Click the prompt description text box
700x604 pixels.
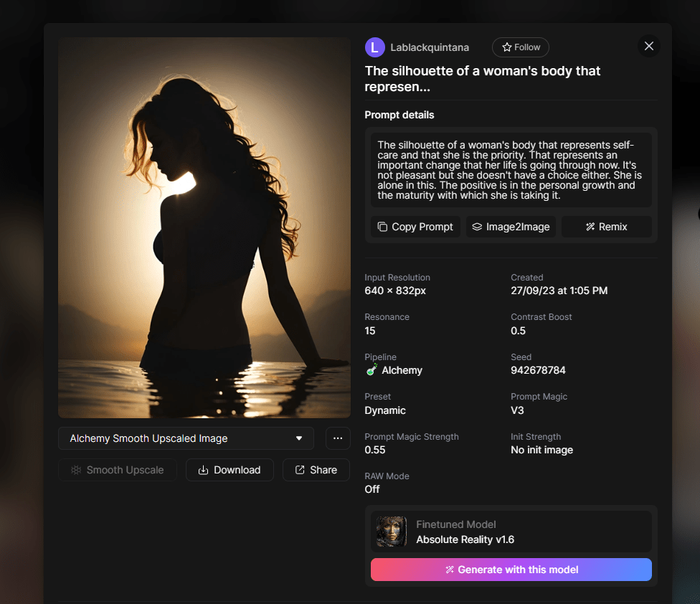tap(511, 170)
